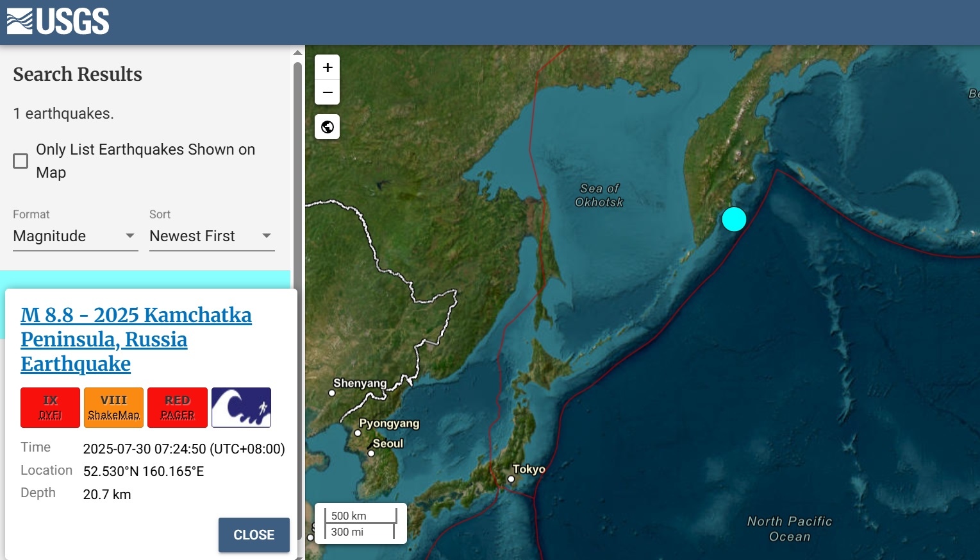Open the Format dropdown showing Magnitude

76,236
